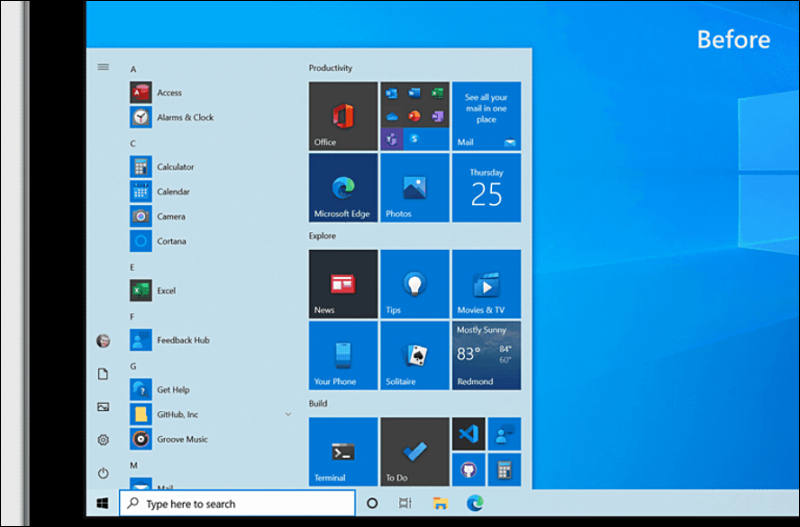This screenshot has height=527, width=800.
Task: Open Visual Studio Code small tile
Action: (x=468, y=434)
